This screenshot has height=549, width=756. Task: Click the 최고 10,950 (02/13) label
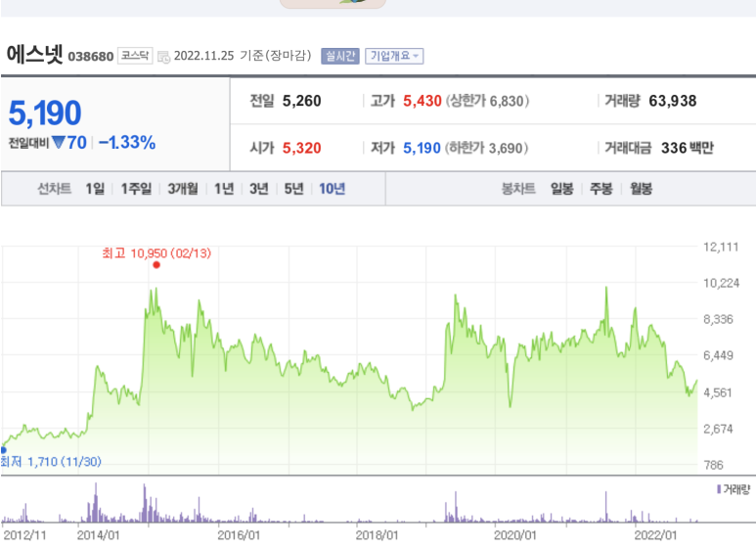point(156,253)
